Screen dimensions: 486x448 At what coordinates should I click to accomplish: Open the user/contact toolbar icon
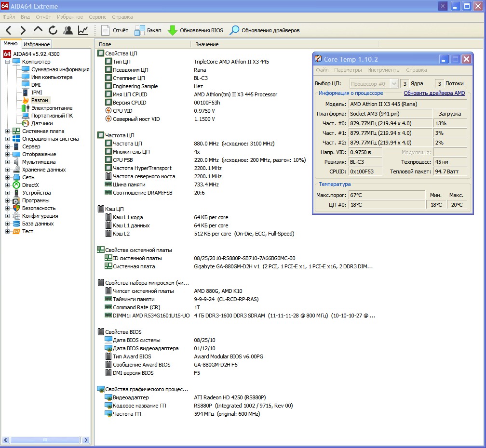68,30
